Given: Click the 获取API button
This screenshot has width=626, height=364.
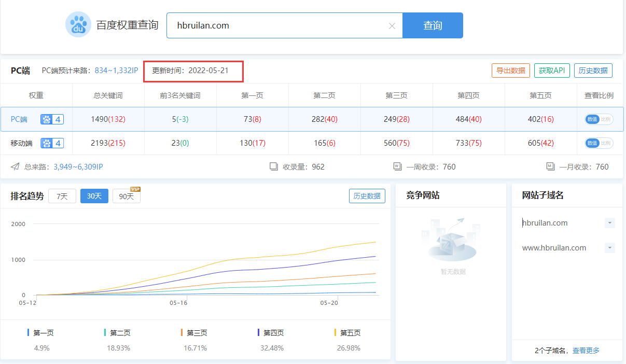Looking at the screenshot, I should (x=552, y=71).
